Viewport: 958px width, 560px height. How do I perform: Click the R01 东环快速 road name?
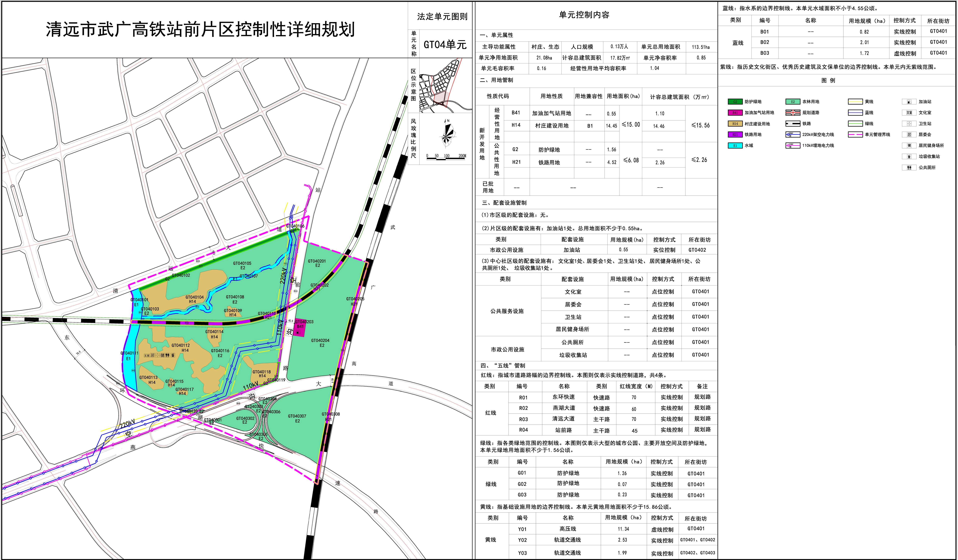(563, 397)
